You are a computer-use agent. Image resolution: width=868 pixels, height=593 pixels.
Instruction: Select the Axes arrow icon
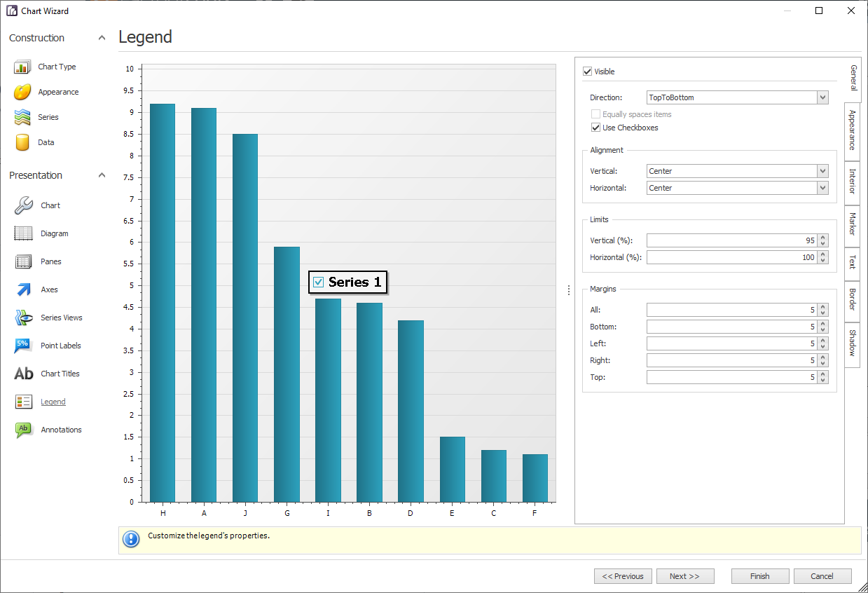coord(24,289)
